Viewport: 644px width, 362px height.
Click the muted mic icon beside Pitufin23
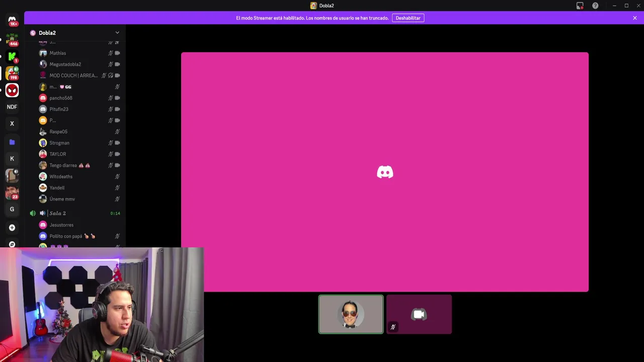point(111,109)
